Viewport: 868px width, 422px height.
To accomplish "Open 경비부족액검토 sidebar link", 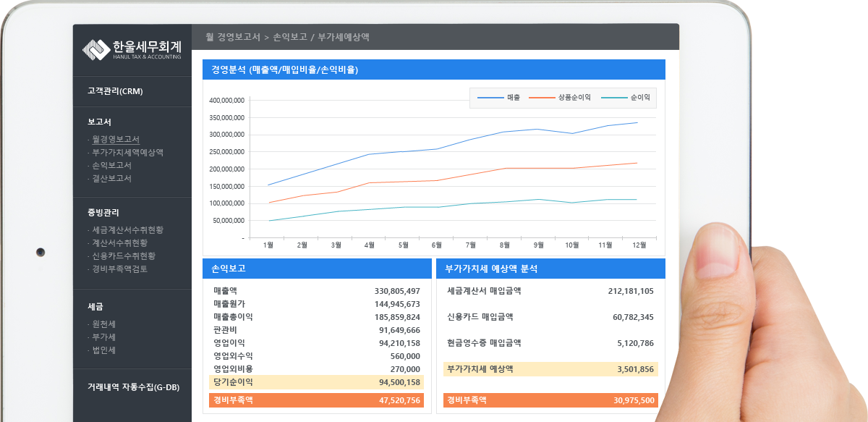I will tap(119, 269).
